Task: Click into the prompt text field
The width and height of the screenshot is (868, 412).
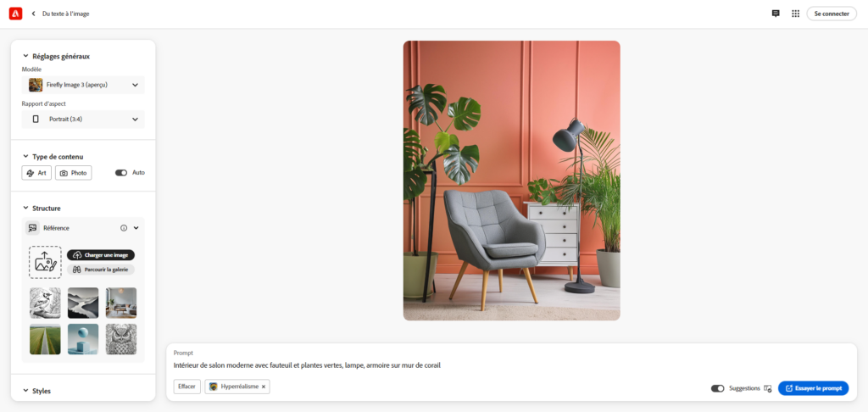Action: [511, 365]
